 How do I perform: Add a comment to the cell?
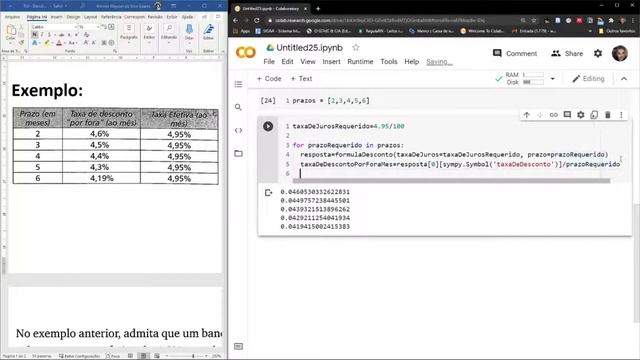(x=567, y=115)
